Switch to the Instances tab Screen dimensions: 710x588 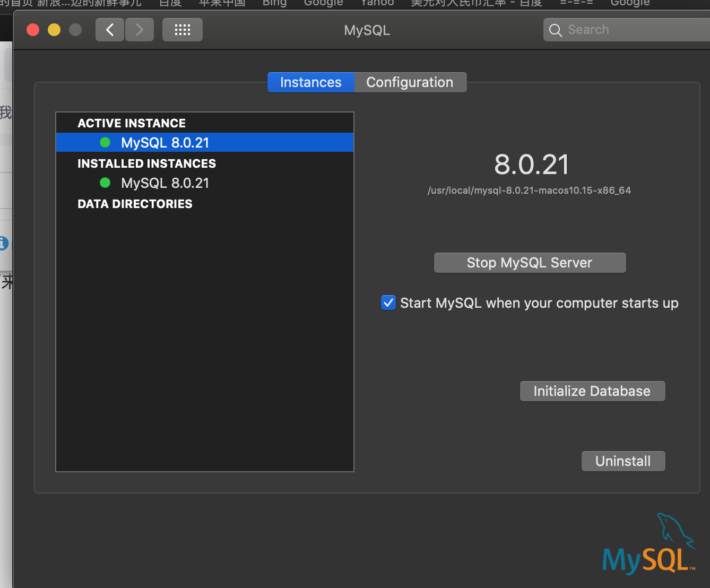click(x=311, y=82)
